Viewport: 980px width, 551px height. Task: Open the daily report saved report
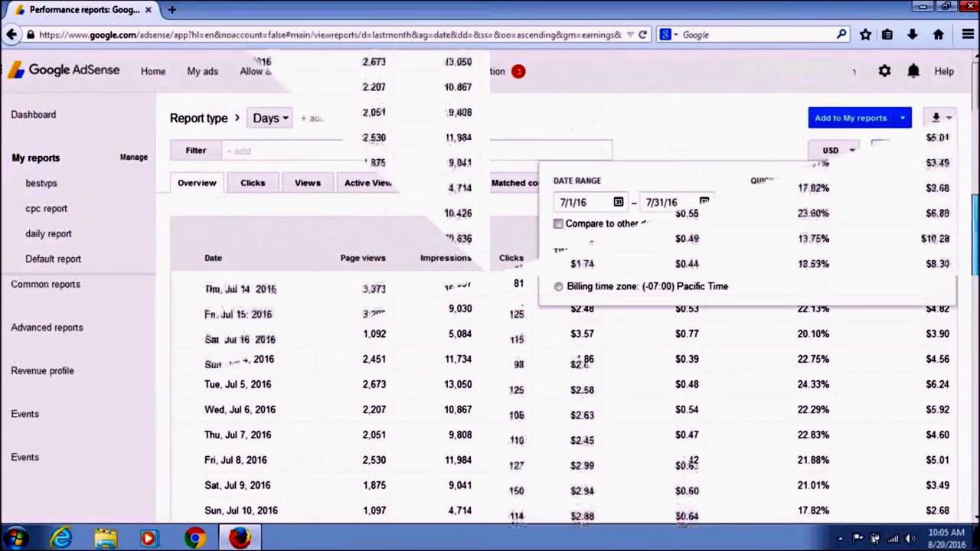48,233
